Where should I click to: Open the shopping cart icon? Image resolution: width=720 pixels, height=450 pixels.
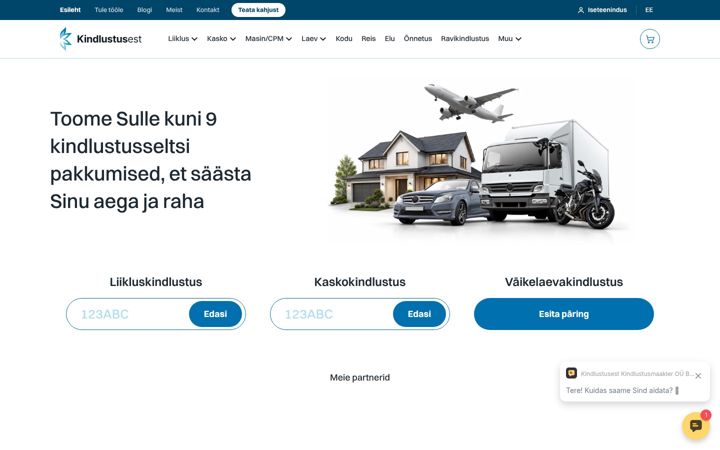pos(649,39)
